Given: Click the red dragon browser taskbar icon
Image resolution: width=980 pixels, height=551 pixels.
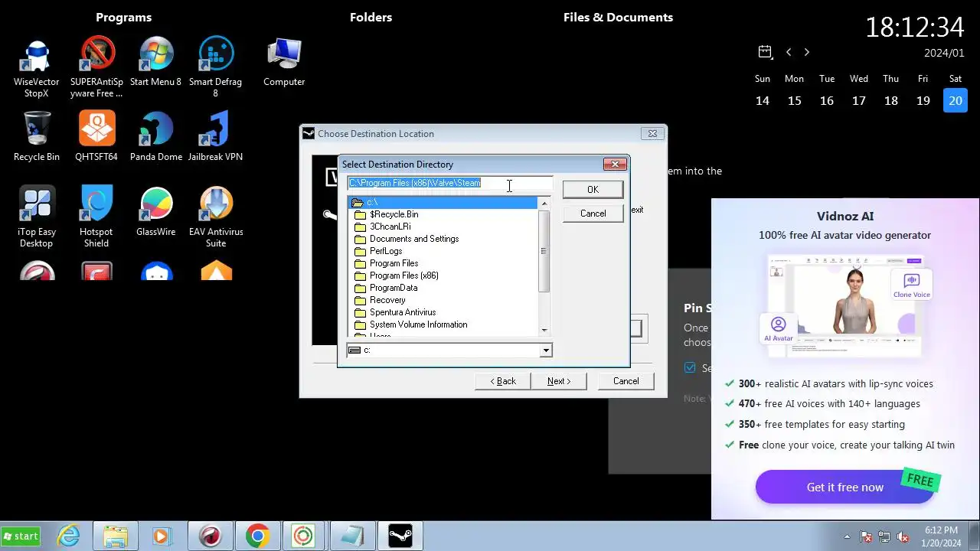Looking at the screenshot, I should [211, 536].
